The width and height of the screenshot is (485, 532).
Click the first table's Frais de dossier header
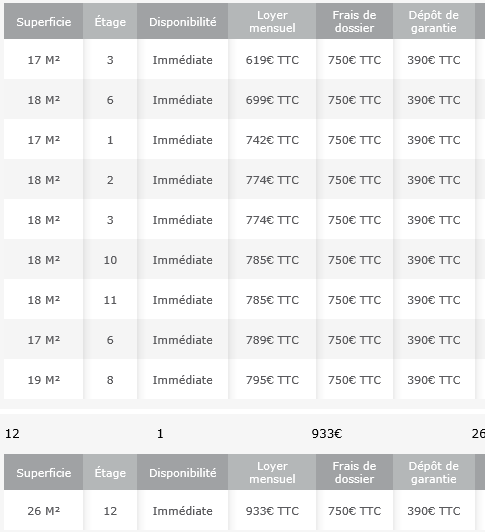[354, 21]
